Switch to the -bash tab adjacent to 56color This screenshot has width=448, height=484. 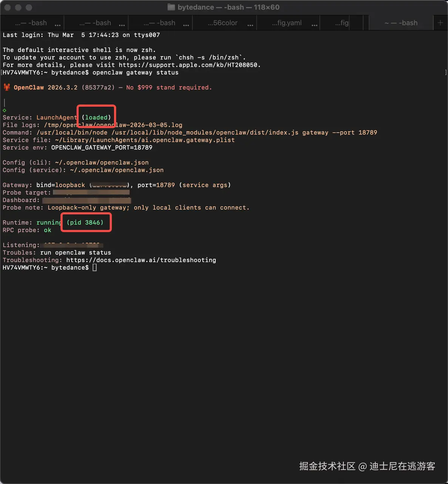point(161,23)
